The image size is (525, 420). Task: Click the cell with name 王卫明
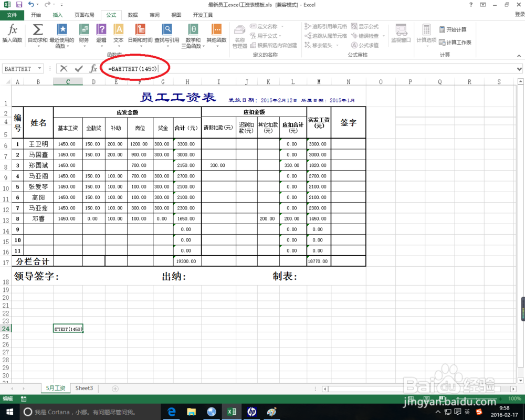[x=38, y=144]
